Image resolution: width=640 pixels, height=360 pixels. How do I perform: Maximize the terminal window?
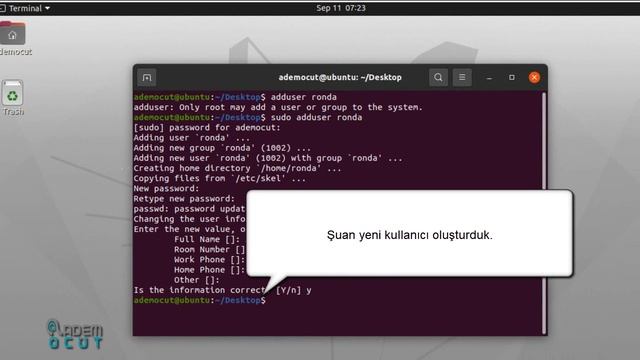[x=511, y=78]
